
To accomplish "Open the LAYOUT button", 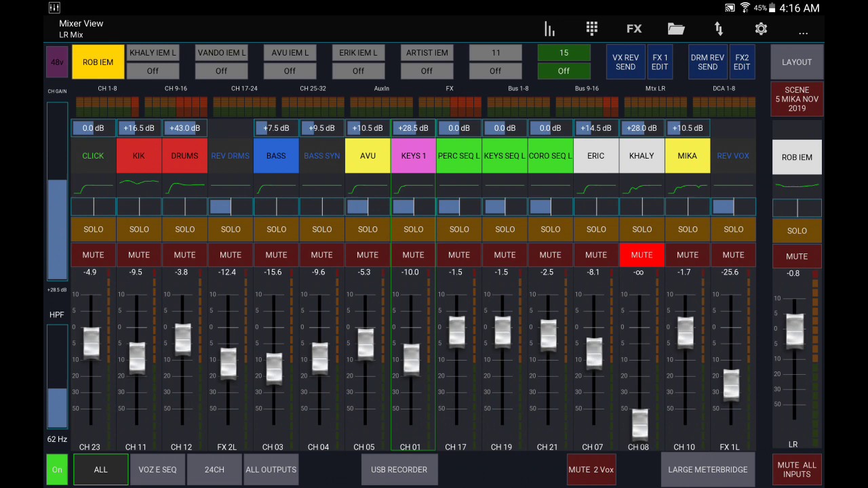I will click(x=797, y=62).
